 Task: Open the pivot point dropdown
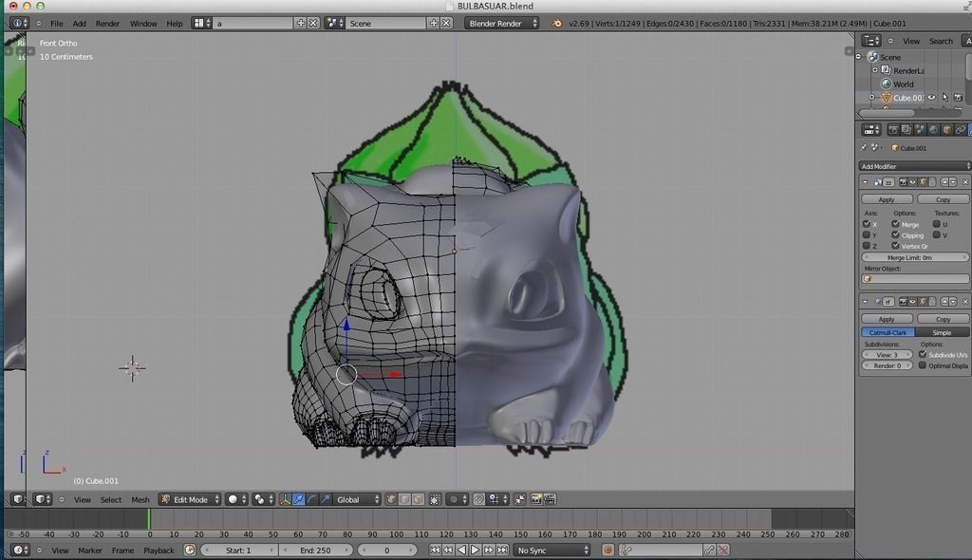coord(263,499)
